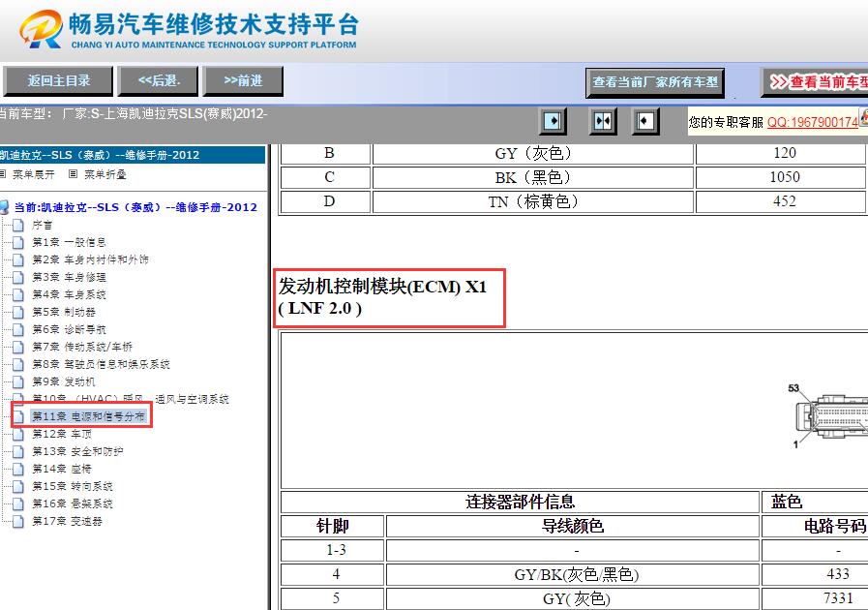
Task: Open 第8章 驾驶员信息和娱乐系统
Action: tap(101, 364)
